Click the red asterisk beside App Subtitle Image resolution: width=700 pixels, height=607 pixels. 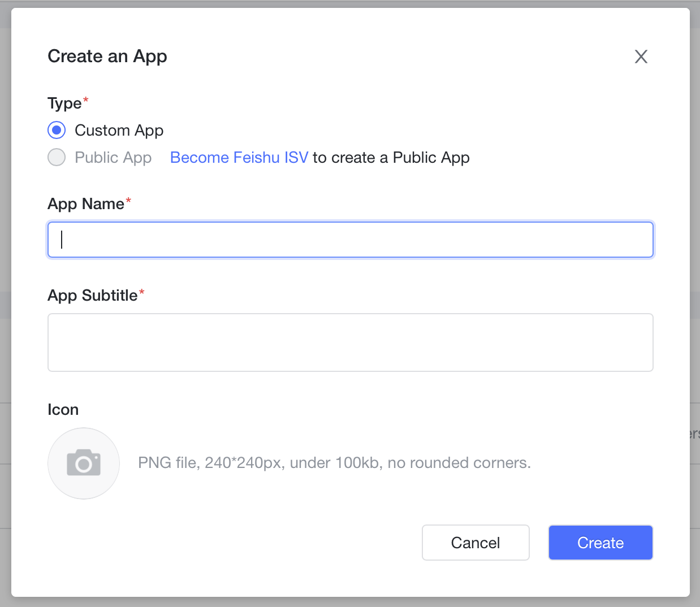click(142, 293)
